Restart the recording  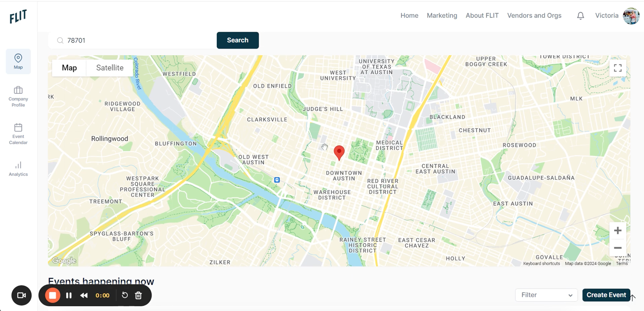coord(124,295)
